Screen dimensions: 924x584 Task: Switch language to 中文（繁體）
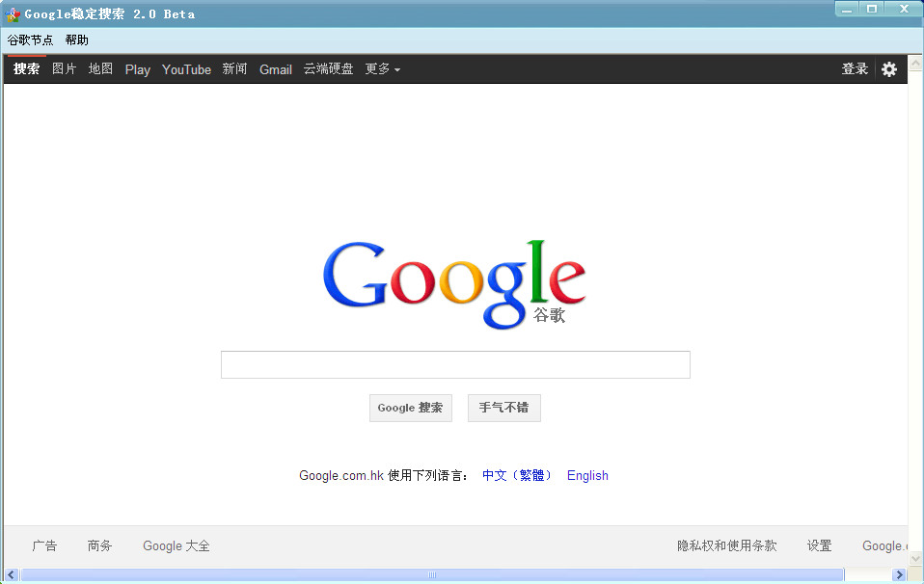click(x=517, y=476)
